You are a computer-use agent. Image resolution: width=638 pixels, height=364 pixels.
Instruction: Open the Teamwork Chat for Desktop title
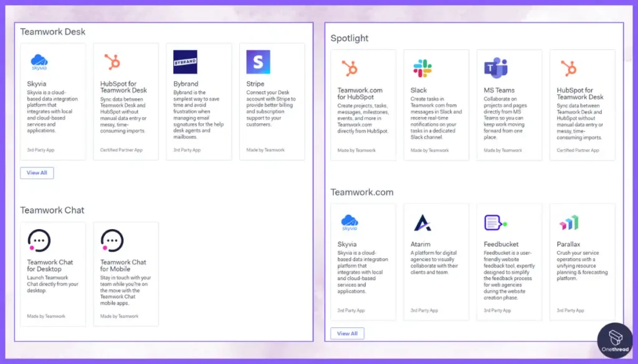coord(50,265)
